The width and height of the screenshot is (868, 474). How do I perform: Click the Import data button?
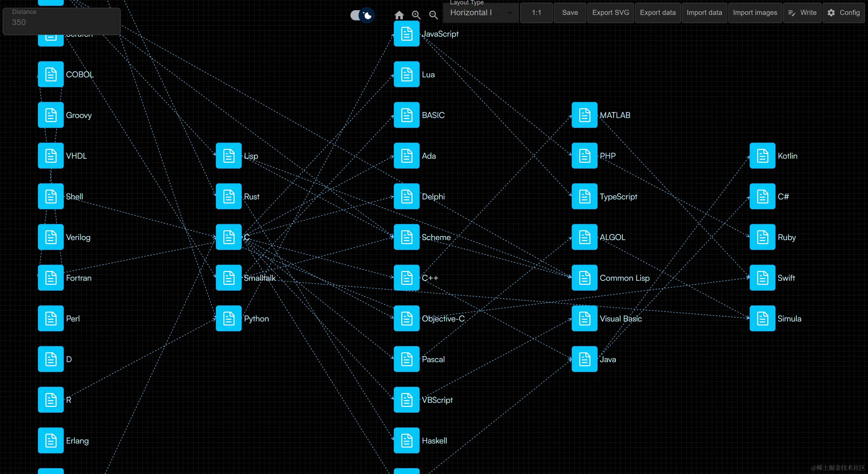pyautogui.click(x=704, y=13)
